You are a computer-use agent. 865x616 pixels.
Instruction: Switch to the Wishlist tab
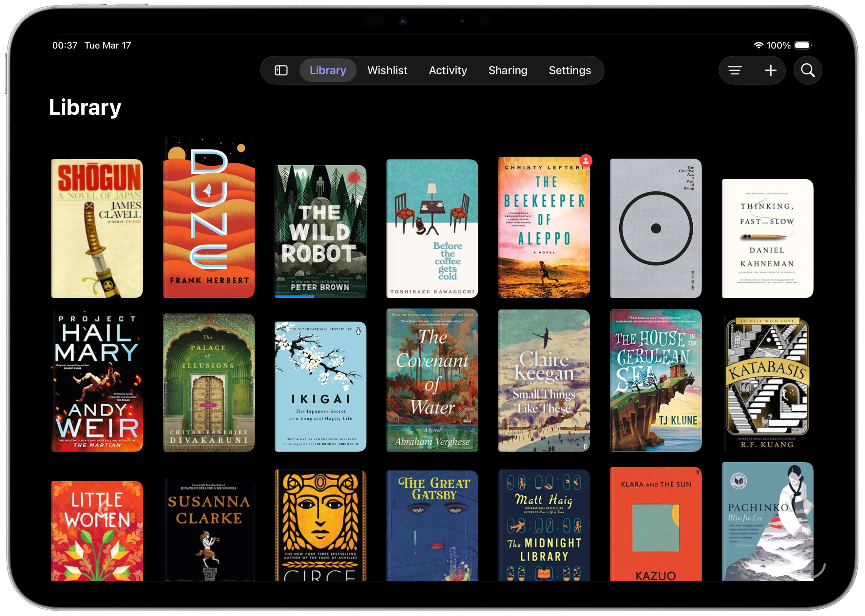[387, 70]
